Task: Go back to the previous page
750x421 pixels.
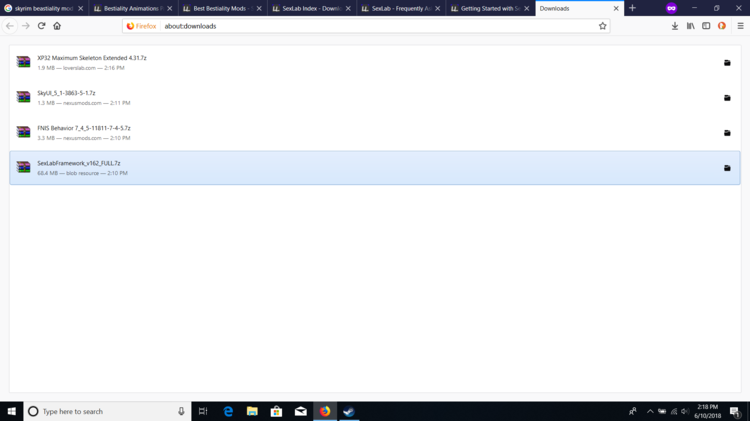Action: [x=10, y=26]
